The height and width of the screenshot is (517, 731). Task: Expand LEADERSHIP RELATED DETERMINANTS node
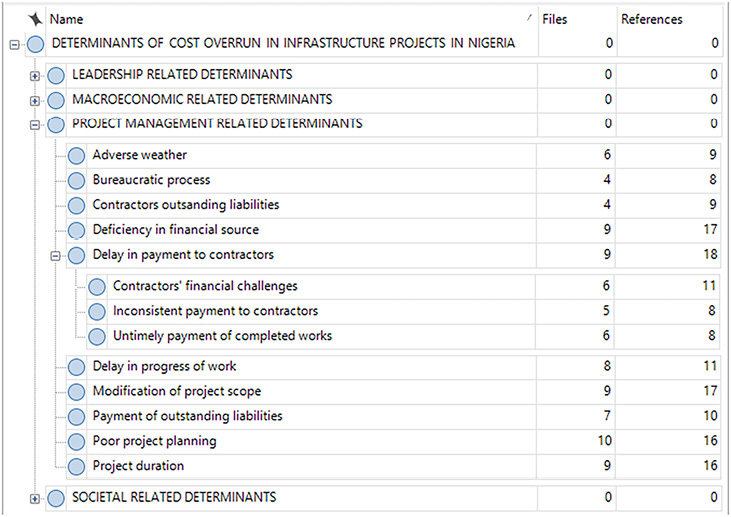pos(35,76)
